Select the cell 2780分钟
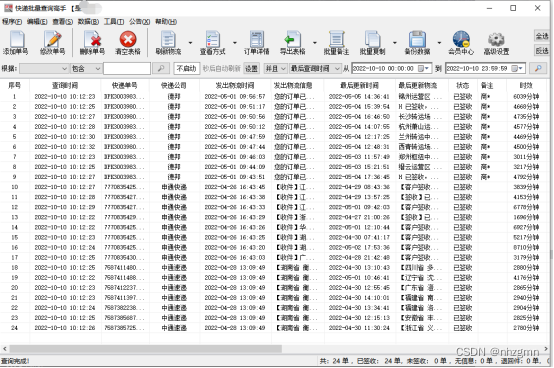This screenshot has width=554, height=368. [526, 328]
